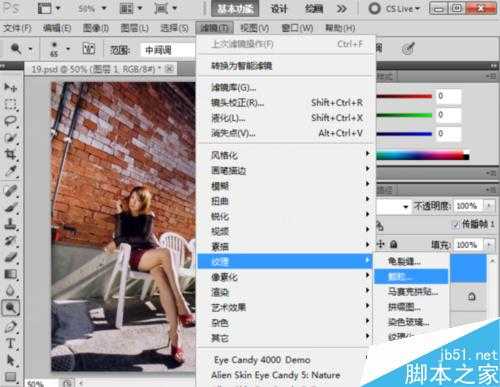Screen dimensions: 500x387
Task: Open the 文件(F) menu
Action: click(17, 28)
